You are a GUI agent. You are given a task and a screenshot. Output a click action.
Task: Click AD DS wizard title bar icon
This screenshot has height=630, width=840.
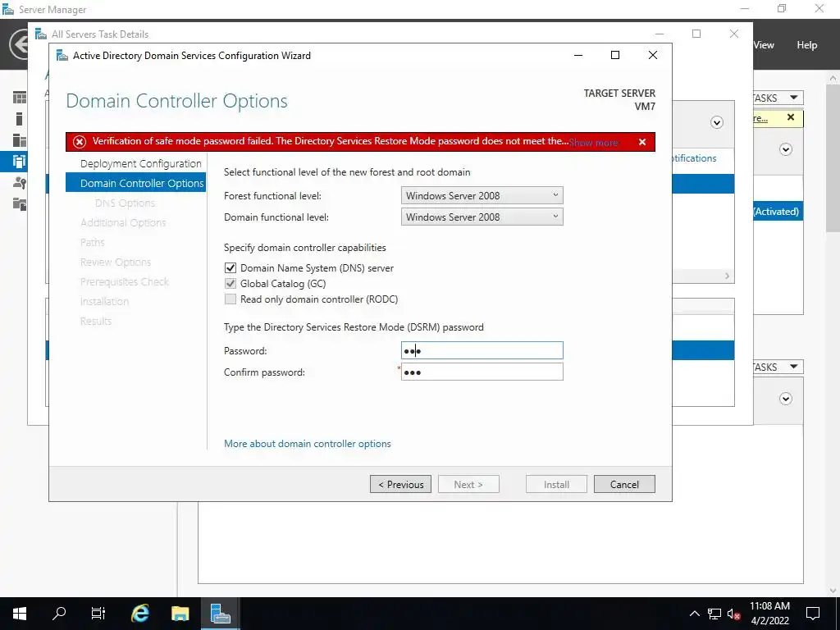coord(62,56)
